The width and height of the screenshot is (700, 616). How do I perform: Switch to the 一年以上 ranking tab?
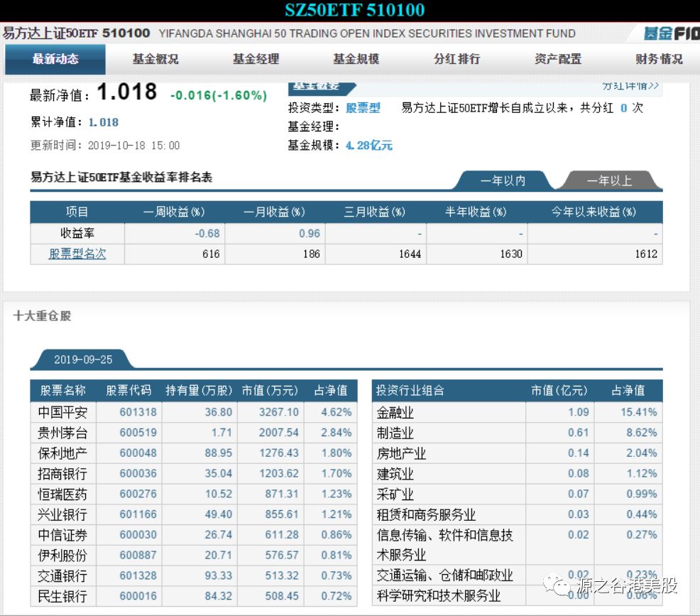click(609, 181)
